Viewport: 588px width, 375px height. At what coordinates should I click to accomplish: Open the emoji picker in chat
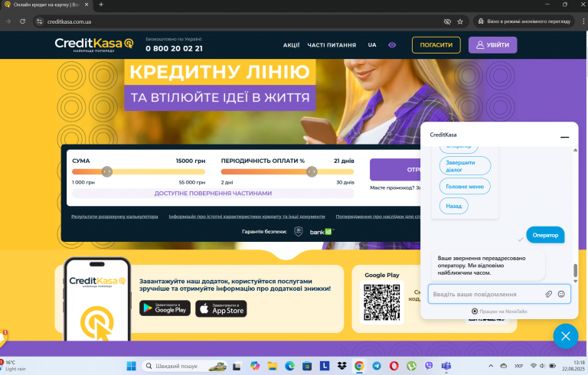[561, 294]
